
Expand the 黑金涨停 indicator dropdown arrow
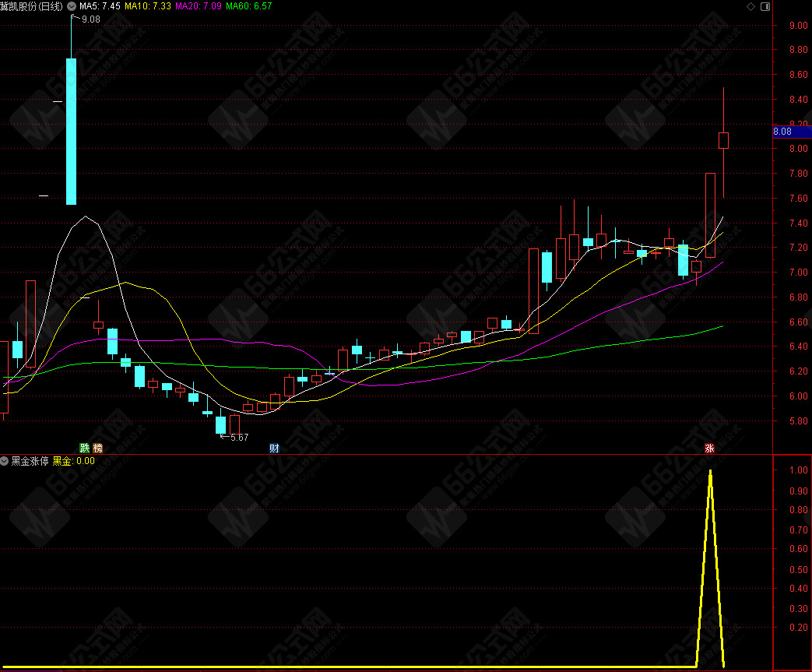coord(4,461)
